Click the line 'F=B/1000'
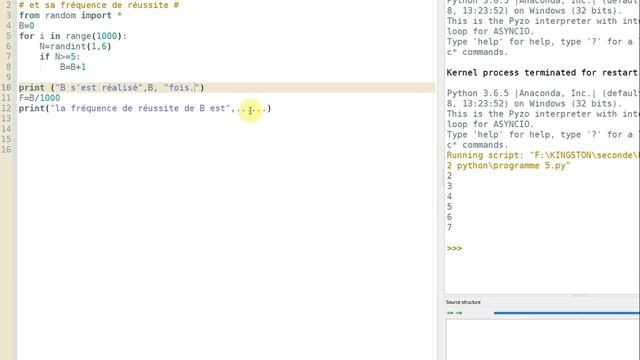Viewport: 640px width, 360px height. [40, 98]
